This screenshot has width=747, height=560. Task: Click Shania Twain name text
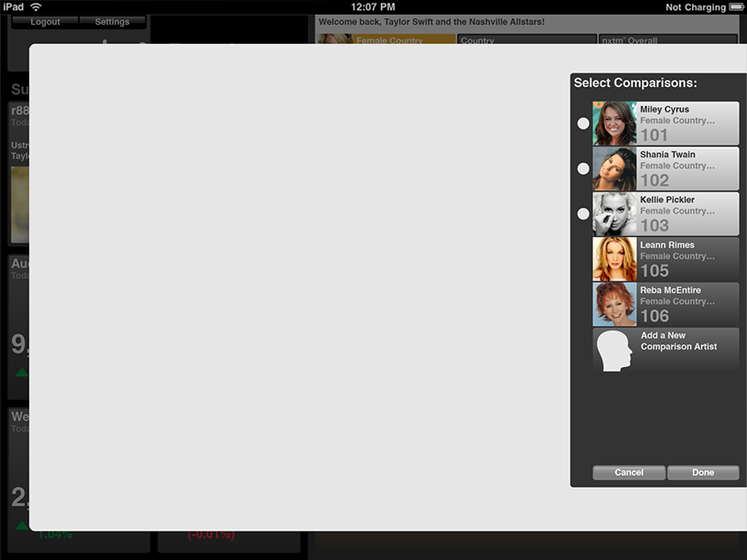tap(667, 155)
